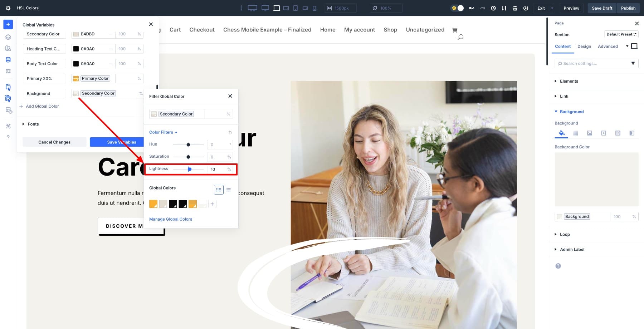Switch Global Colors to list view

click(228, 190)
